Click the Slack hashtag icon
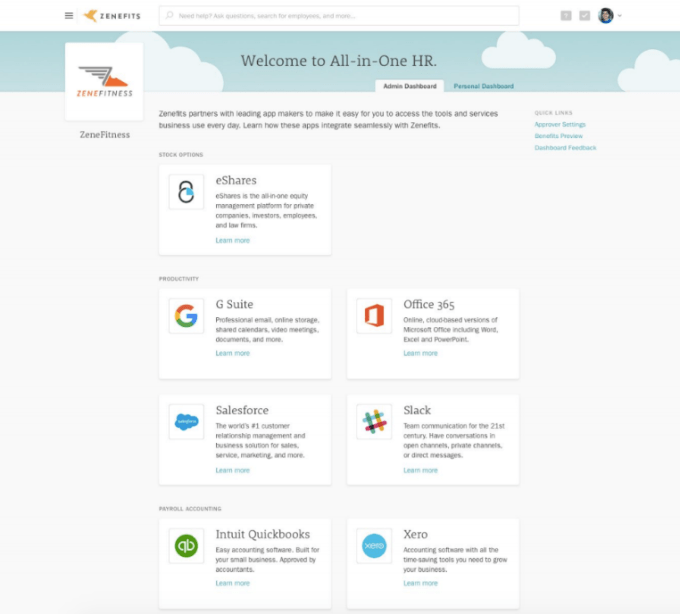Image resolution: width=680 pixels, height=614 pixels. [374, 421]
